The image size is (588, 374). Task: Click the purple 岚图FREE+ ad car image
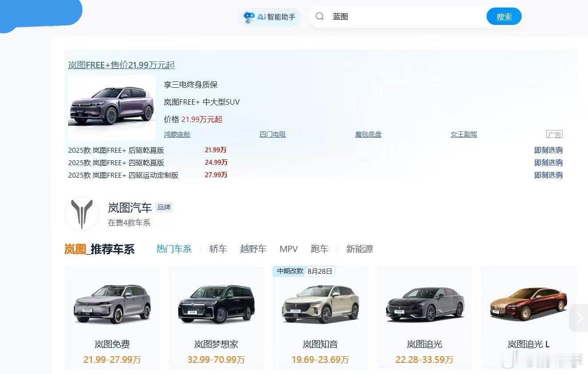(x=112, y=108)
